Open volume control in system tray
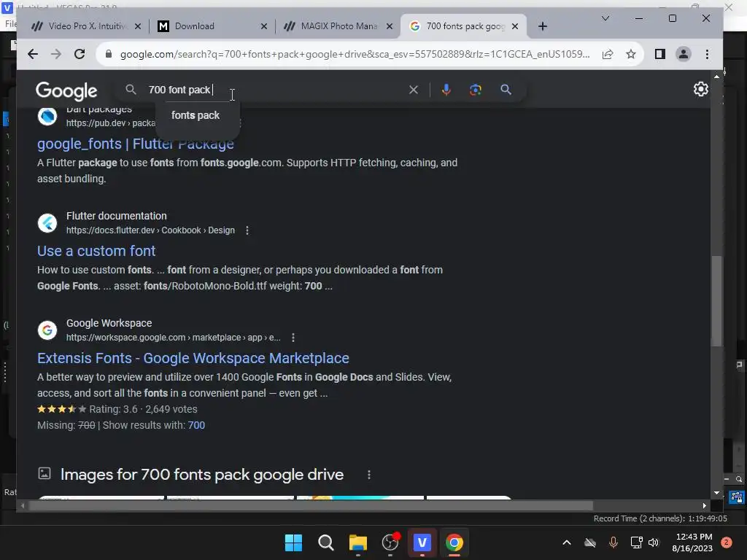The height and width of the screenshot is (560, 747). pyautogui.click(x=654, y=542)
